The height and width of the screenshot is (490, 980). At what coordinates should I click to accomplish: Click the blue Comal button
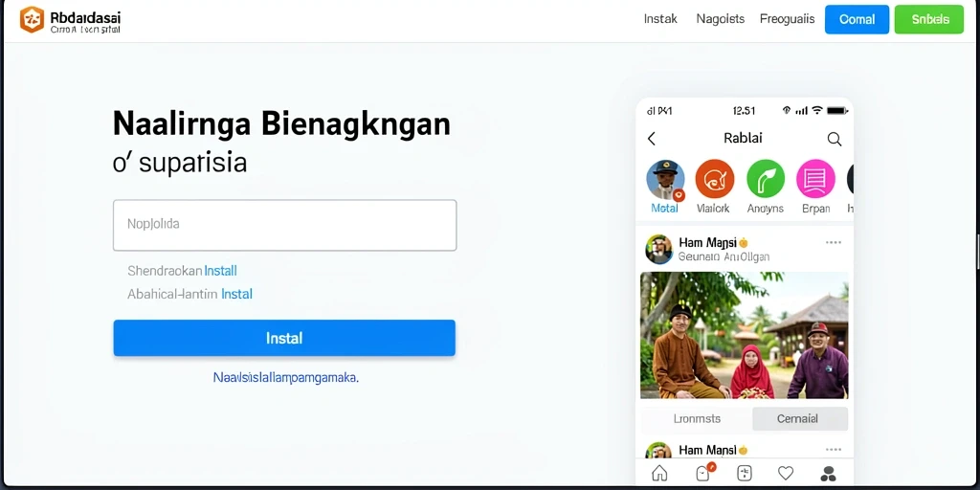[x=857, y=19]
